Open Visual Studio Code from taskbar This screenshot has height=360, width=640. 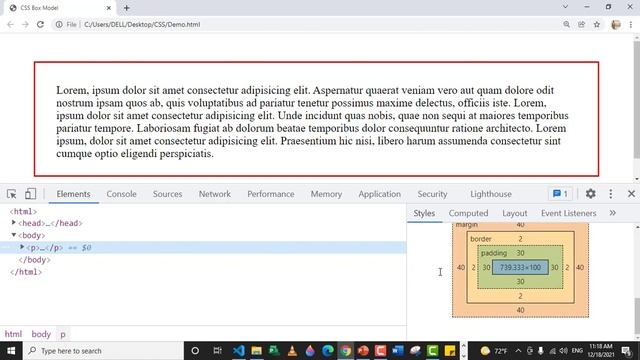click(239, 351)
